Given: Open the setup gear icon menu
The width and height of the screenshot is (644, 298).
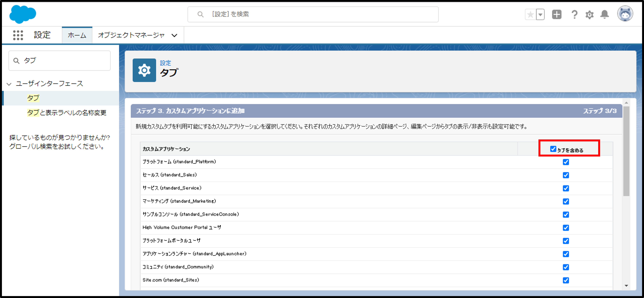Looking at the screenshot, I should coord(589,14).
